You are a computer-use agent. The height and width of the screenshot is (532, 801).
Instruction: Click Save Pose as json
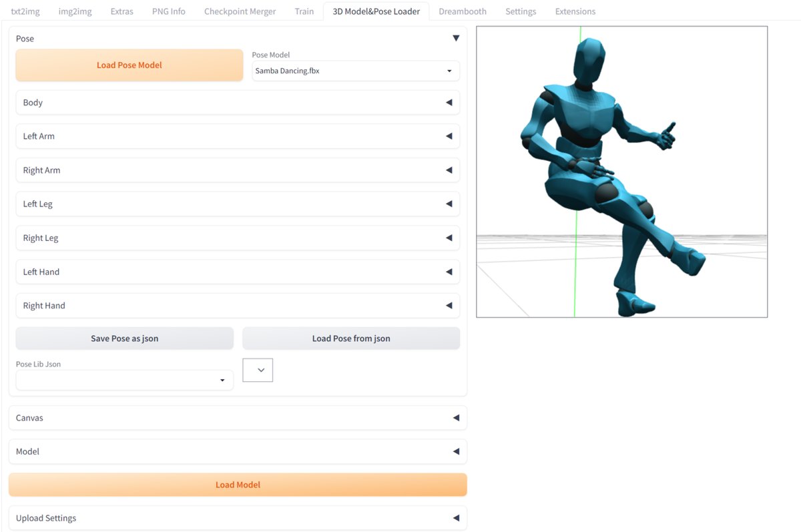[x=125, y=338]
